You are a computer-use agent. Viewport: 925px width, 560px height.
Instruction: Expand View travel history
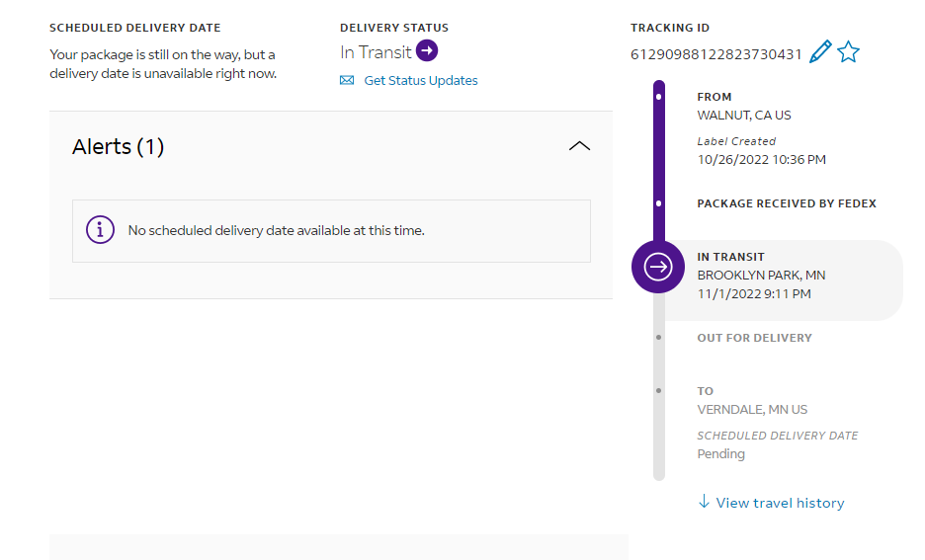coord(780,503)
